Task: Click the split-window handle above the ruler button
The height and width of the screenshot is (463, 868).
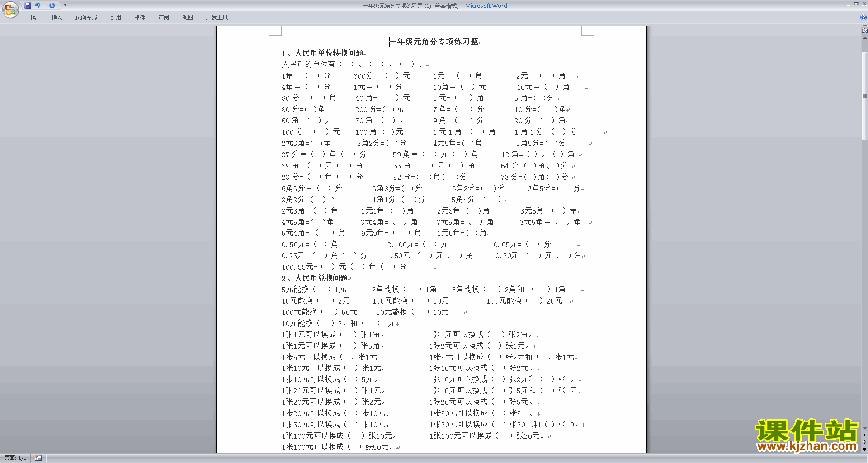Action: point(864,26)
